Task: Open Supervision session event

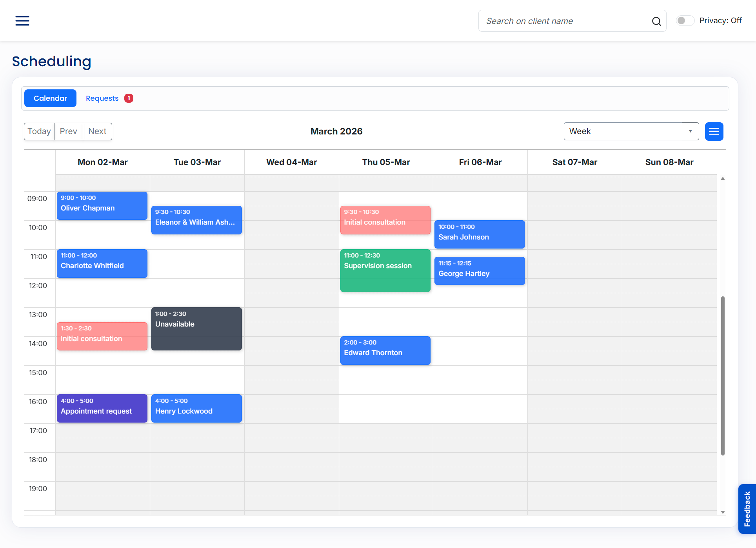Action: 385,270
